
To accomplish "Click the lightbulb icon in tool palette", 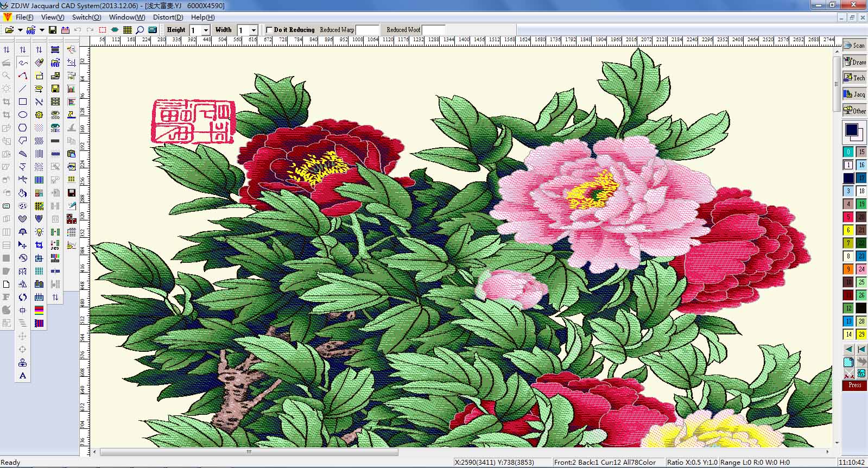I will coord(39,232).
